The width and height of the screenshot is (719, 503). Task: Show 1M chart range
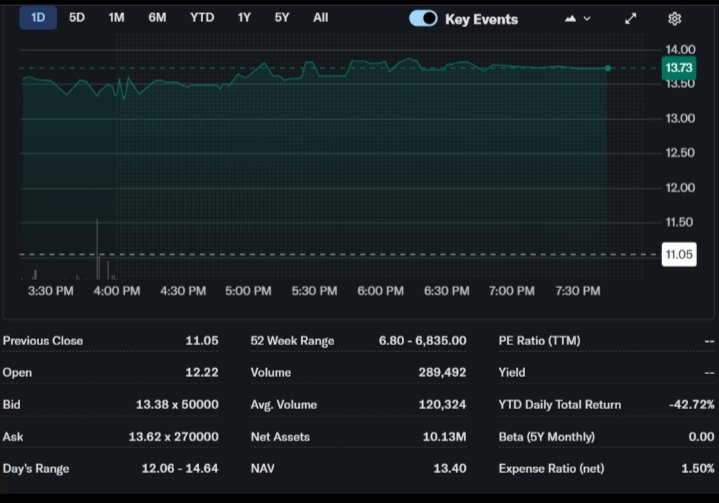pyautogui.click(x=116, y=17)
